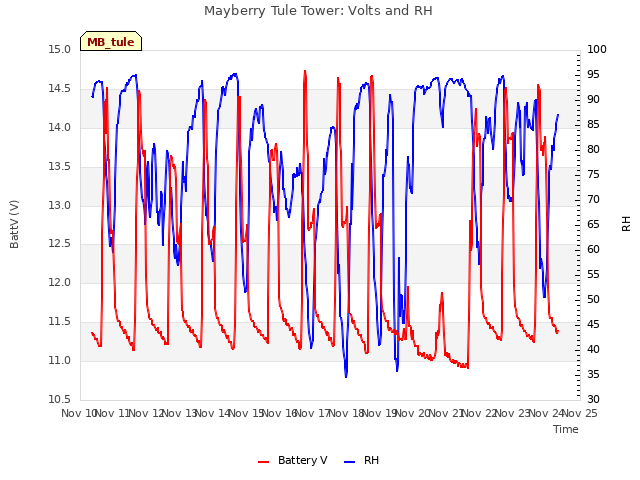
Task: Click the Nov 10 date tick
Action: [x=78, y=413]
